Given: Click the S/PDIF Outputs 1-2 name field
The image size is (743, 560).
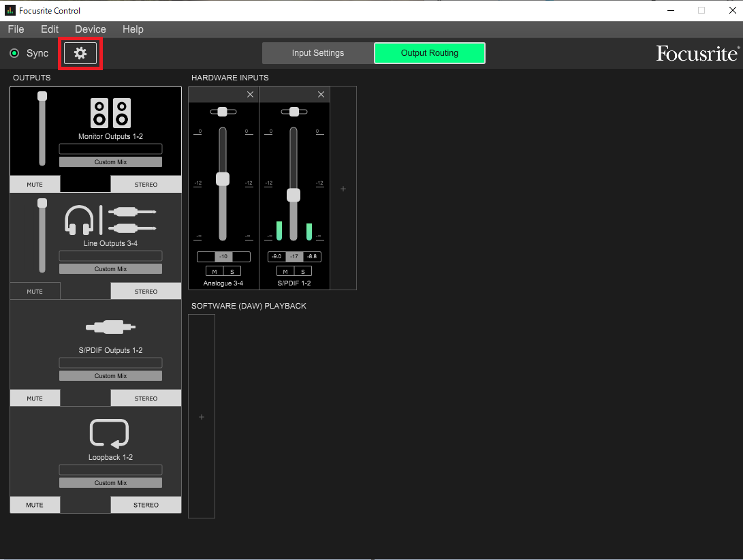Looking at the screenshot, I should point(110,362).
